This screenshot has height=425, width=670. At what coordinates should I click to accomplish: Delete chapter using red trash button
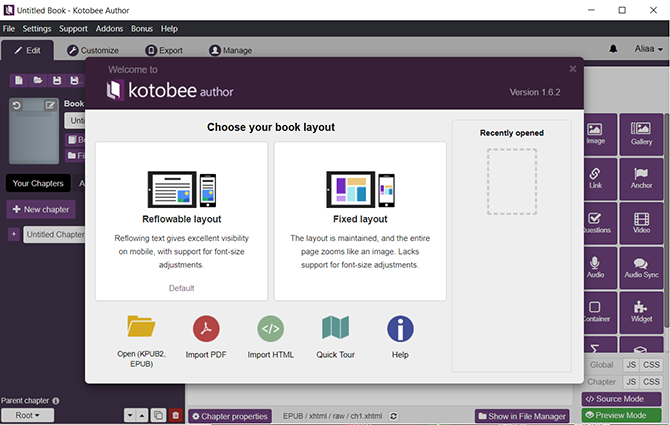(176, 415)
